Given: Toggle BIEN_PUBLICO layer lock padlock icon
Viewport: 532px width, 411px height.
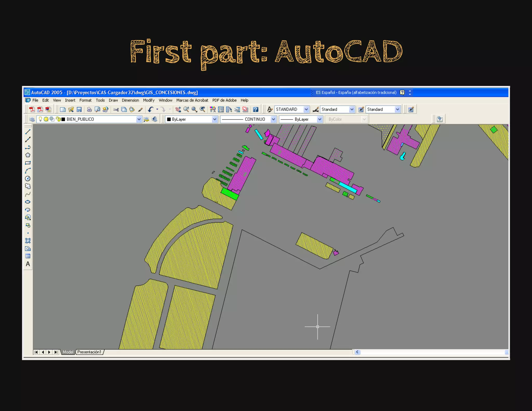Looking at the screenshot, I should click(x=58, y=119).
